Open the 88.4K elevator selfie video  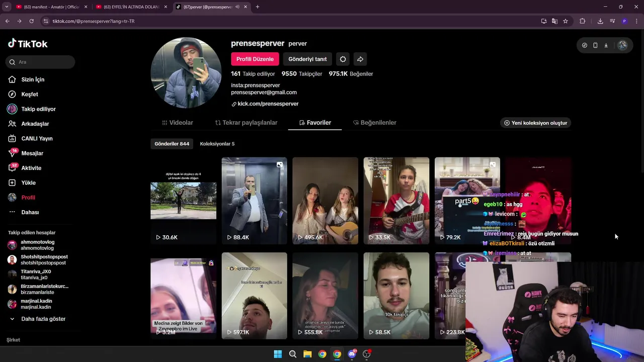(x=254, y=201)
